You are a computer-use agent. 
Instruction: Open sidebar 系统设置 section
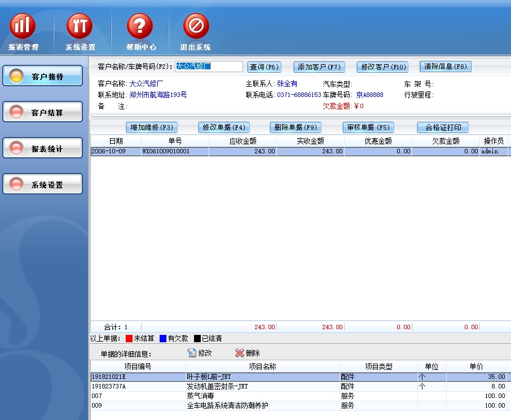pyautogui.click(x=43, y=185)
